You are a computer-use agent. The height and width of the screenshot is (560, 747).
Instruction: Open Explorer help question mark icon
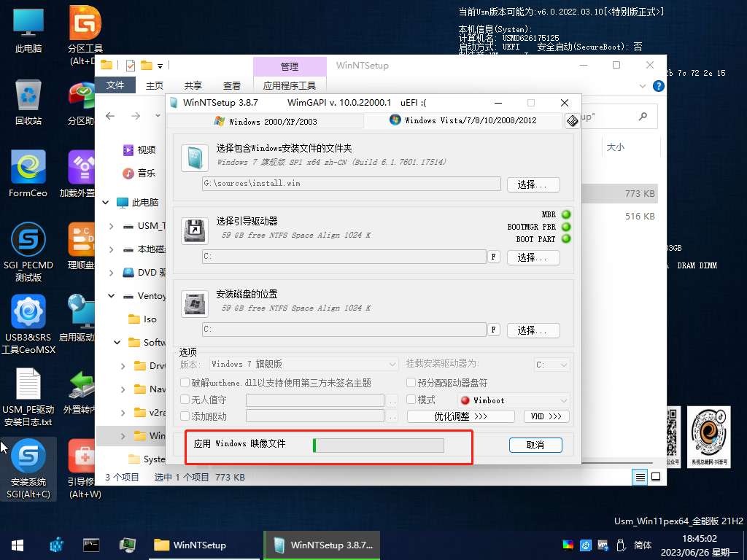tap(659, 86)
